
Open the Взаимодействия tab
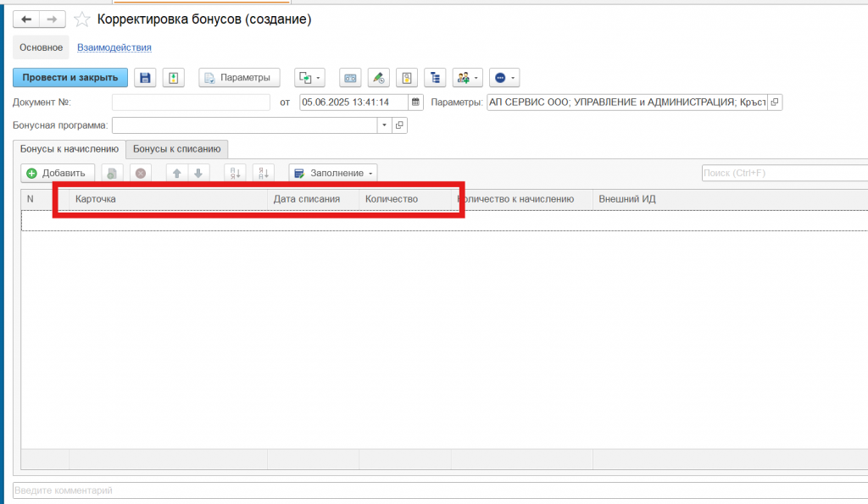114,47
